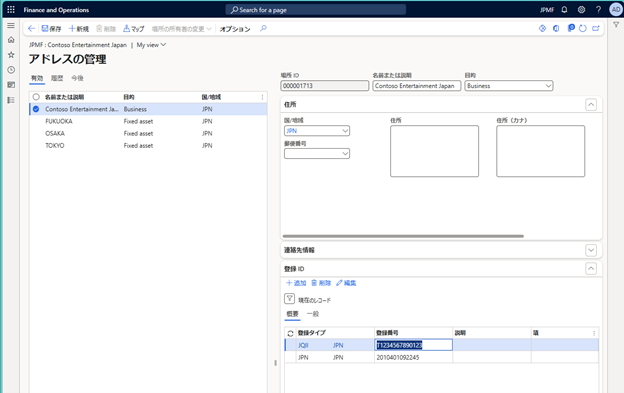Screen dimensions: 624x393
Task: Click the 住所 (カナ) text box
Action: click(x=540, y=151)
